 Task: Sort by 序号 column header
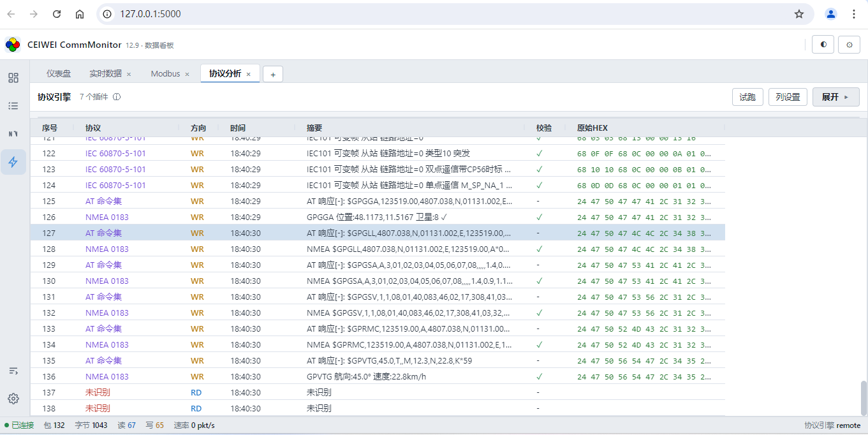[x=50, y=128]
